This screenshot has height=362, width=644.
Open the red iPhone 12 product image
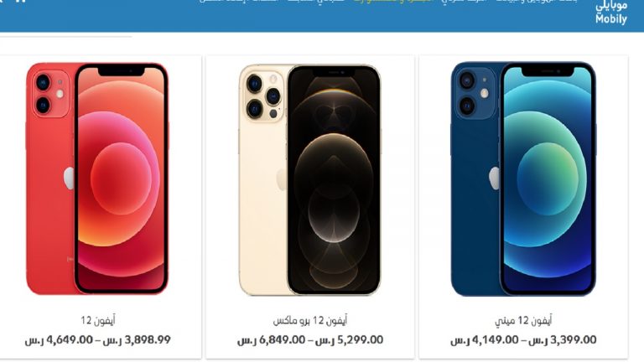(x=97, y=178)
